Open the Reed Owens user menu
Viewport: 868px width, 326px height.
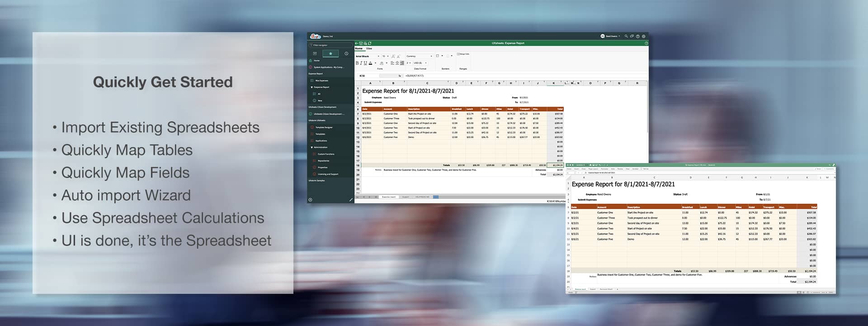point(610,36)
